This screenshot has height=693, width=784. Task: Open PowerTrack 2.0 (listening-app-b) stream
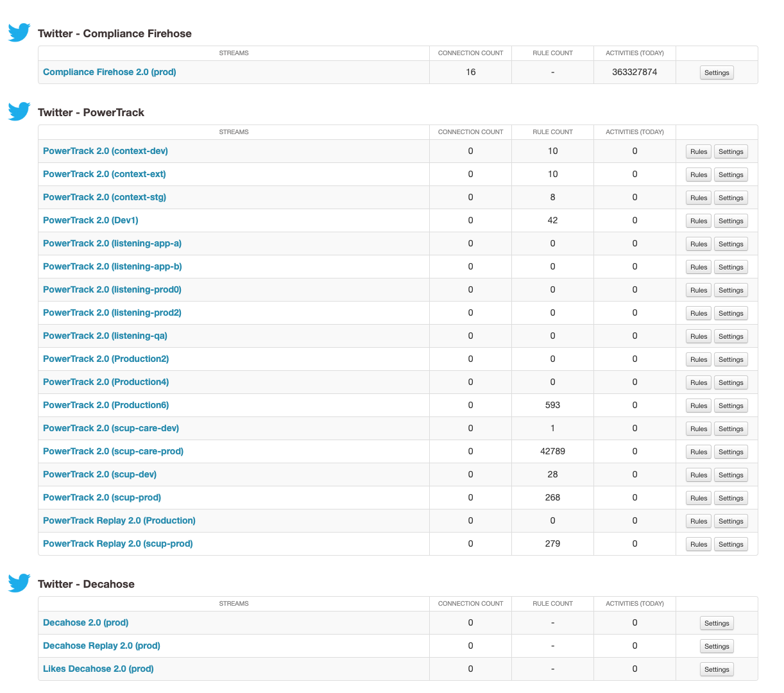click(112, 266)
